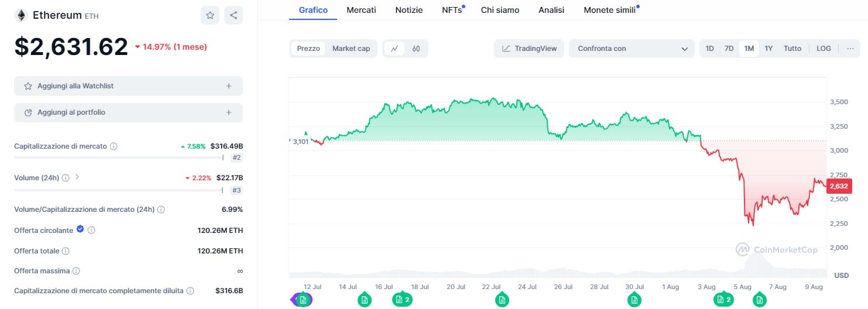This screenshot has height=309, width=868.
Task: Expand Aggiungi al portfolio plus sign
Action: click(228, 112)
